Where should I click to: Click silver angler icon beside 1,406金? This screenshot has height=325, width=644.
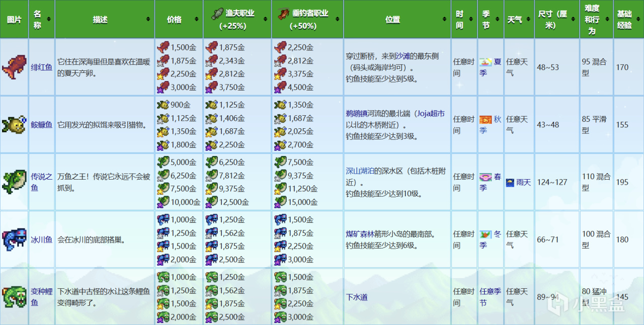click(x=211, y=118)
